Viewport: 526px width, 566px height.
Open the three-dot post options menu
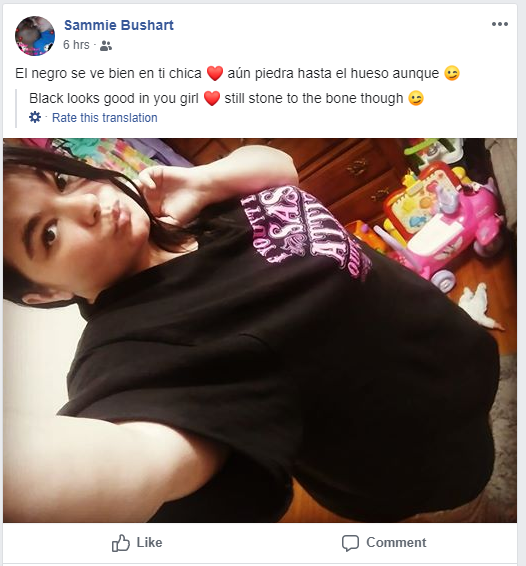[x=500, y=24]
